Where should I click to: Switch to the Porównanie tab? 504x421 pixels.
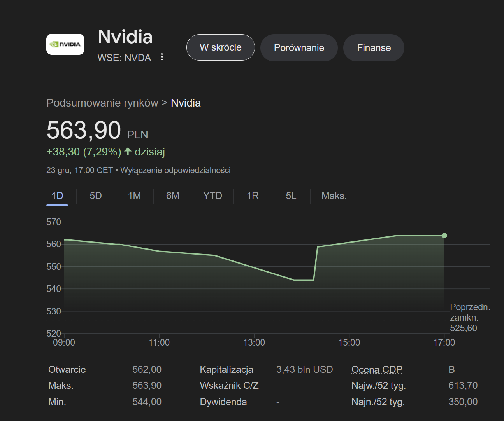299,48
